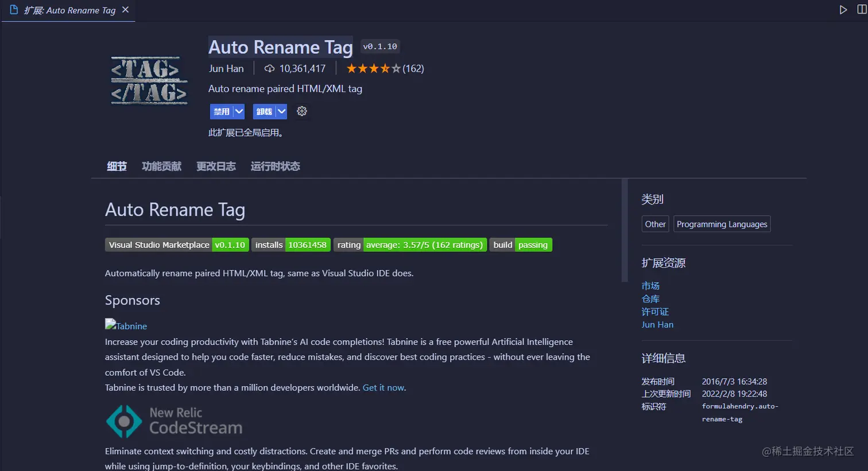Open the 仓库 resource link
This screenshot has width=868, height=471.
coord(650,299)
